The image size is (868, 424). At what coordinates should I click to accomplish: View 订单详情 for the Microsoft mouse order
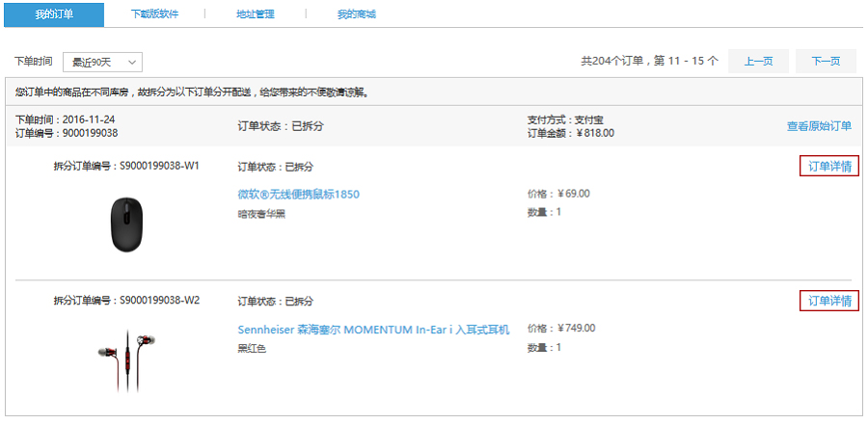pyautogui.click(x=829, y=167)
